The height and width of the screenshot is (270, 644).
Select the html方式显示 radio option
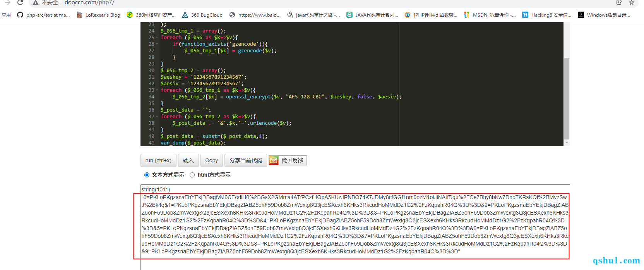coord(192,175)
